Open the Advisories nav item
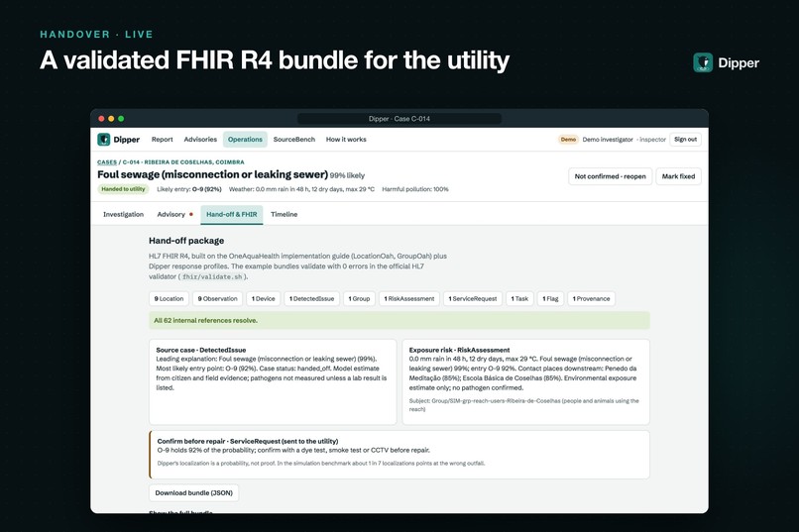Image resolution: width=799 pixels, height=532 pixels. 200,139
